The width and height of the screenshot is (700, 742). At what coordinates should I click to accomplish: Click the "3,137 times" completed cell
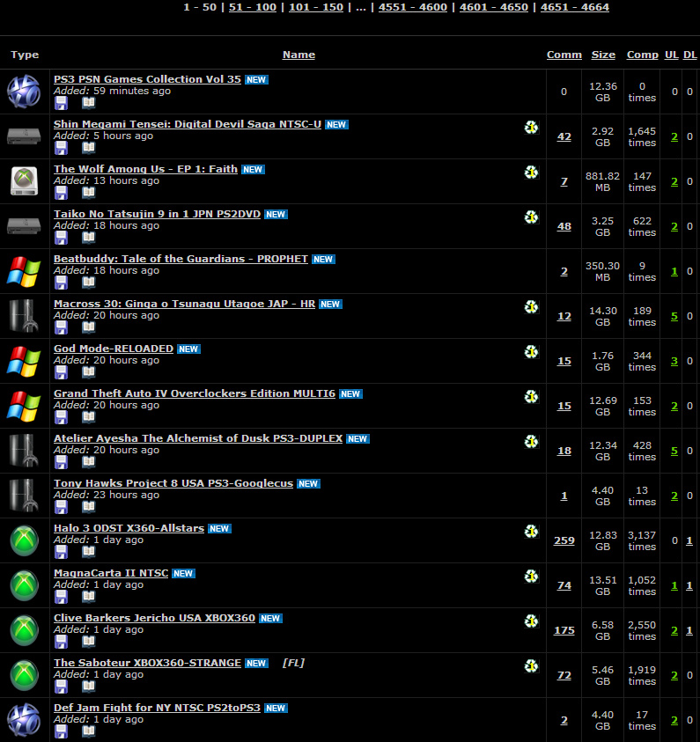click(x=642, y=541)
